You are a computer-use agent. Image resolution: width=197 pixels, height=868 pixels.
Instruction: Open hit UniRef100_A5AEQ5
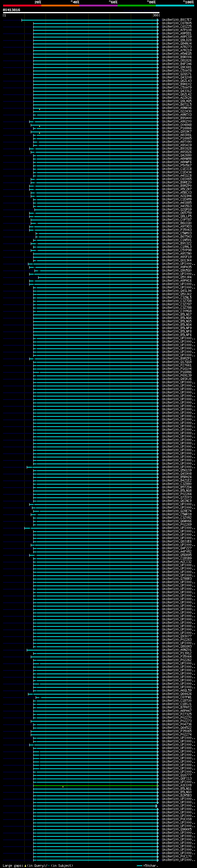[176, 54]
